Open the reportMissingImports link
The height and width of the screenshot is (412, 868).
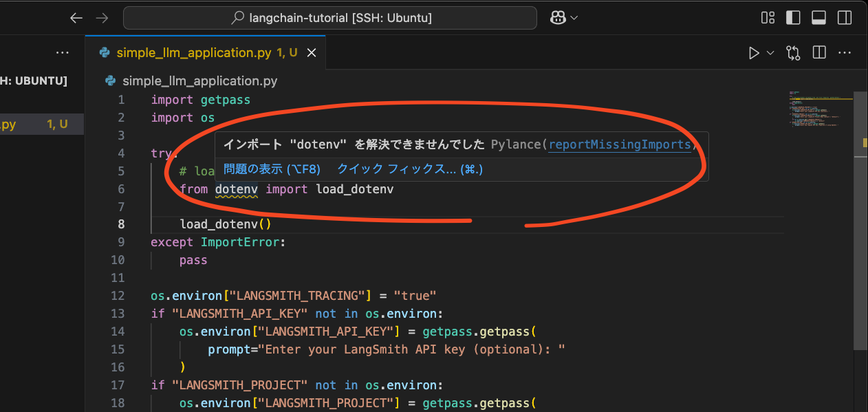(620, 144)
